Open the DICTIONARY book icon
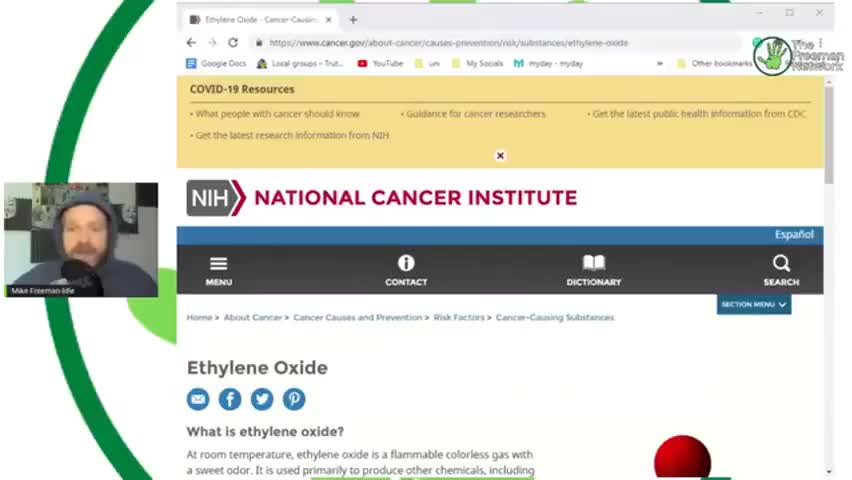 click(593, 271)
